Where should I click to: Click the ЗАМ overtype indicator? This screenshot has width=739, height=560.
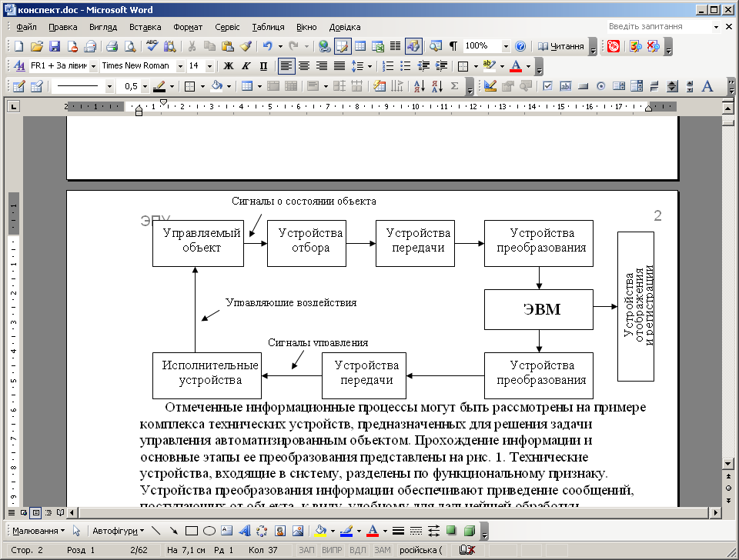coord(383,550)
